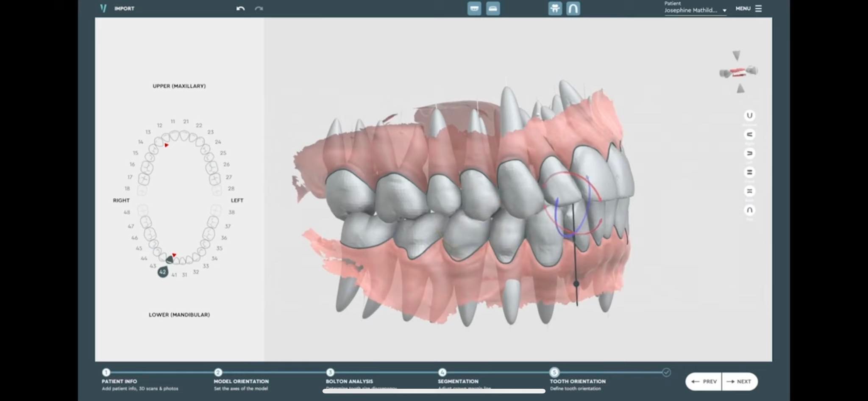Undo the last action

240,8
